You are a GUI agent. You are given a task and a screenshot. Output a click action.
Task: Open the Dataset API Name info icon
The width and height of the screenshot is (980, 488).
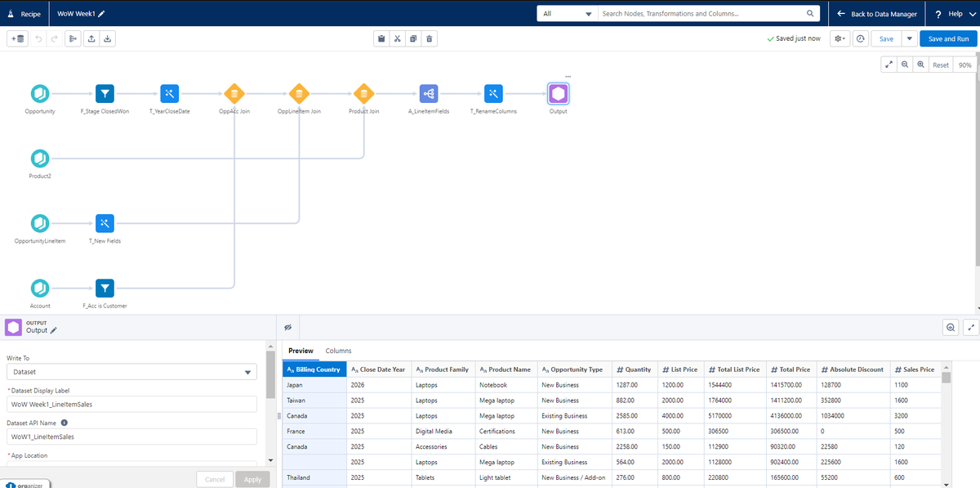point(64,423)
